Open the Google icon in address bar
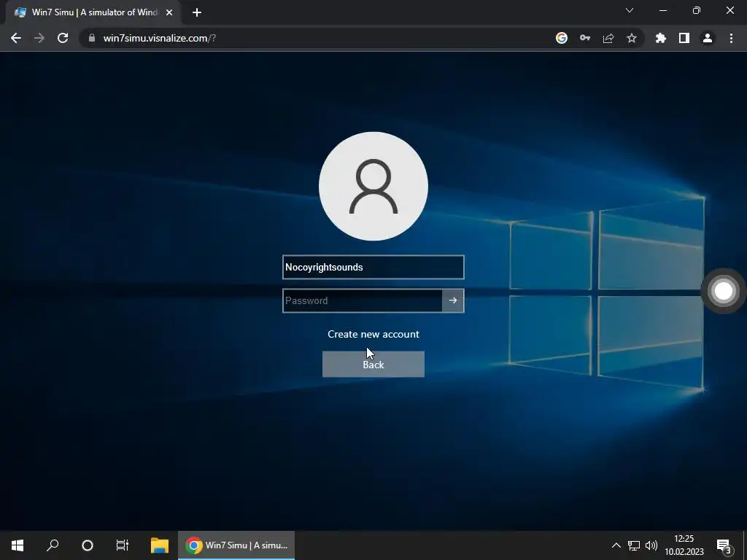The height and width of the screenshot is (560, 747). click(x=562, y=38)
